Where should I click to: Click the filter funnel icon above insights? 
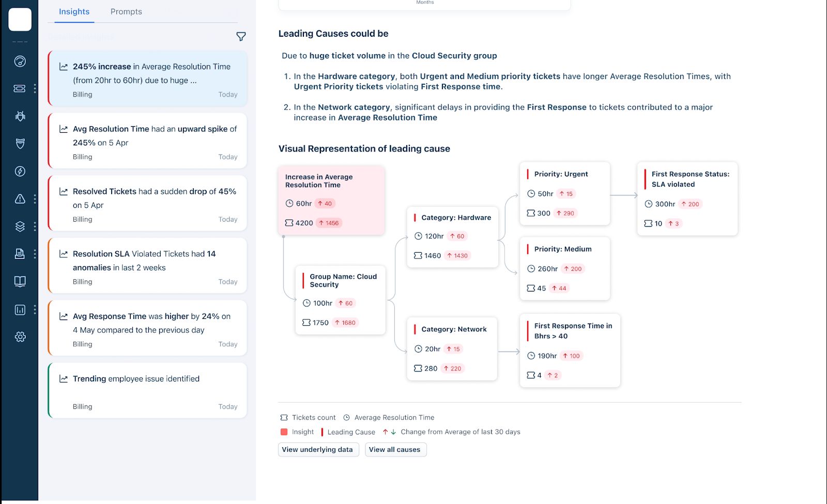[241, 37]
